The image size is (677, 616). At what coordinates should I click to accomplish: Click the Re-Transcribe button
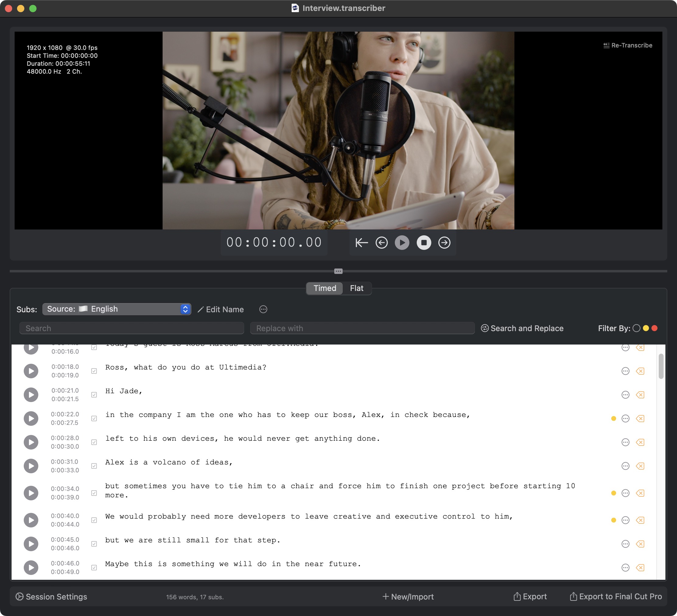coord(627,45)
